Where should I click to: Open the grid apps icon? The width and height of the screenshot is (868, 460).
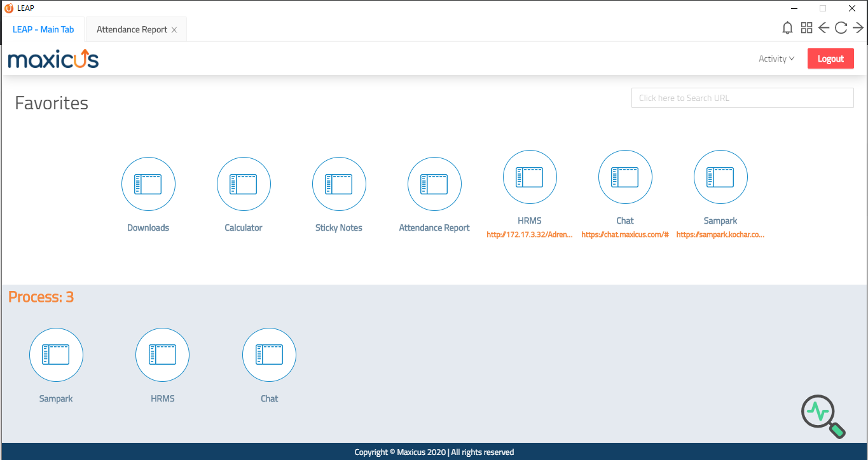point(806,28)
